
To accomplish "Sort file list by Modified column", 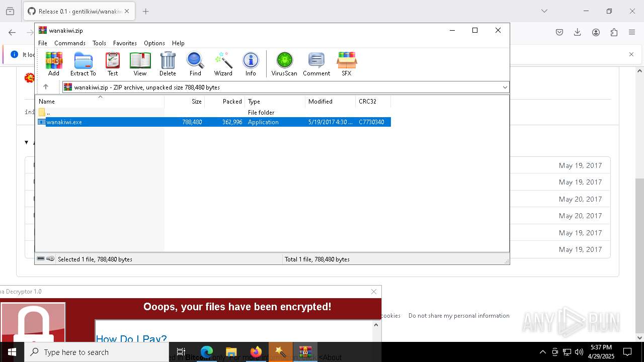I will [331, 101].
